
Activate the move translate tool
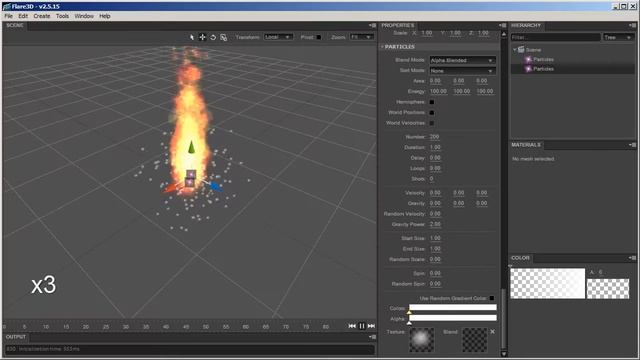click(x=202, y=37)
